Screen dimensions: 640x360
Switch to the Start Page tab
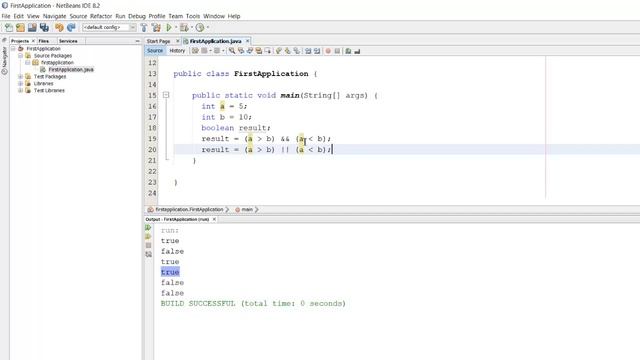[158, 41]
